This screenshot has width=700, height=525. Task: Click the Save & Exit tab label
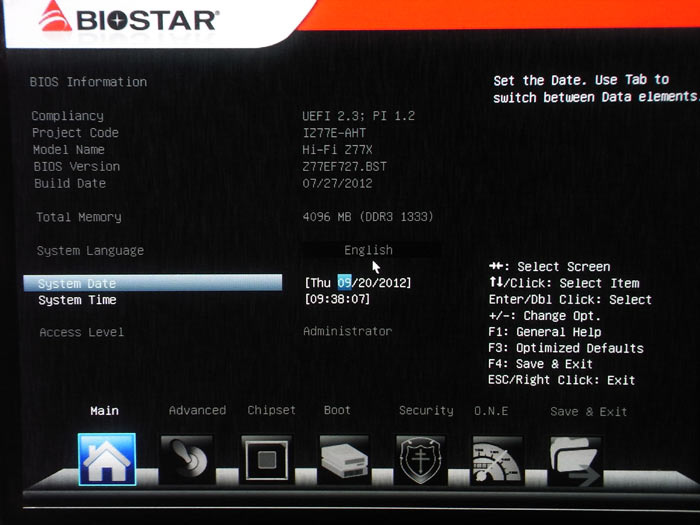[x=588, y=411]
